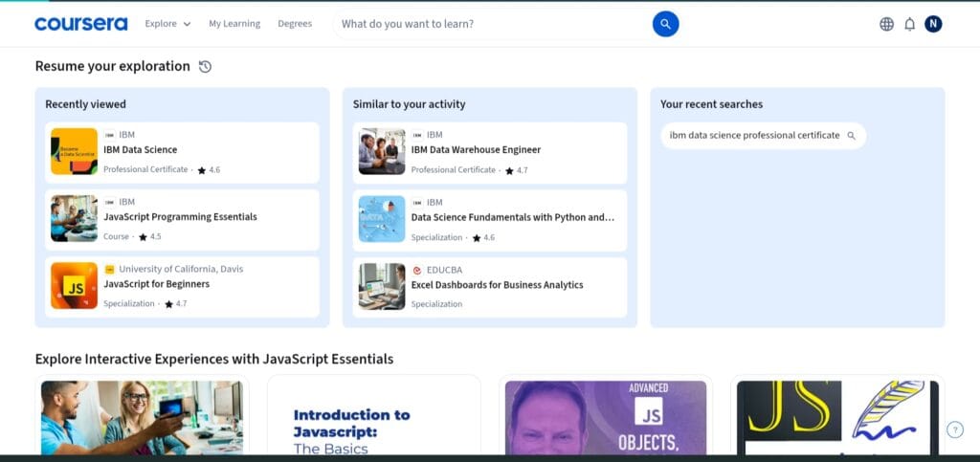
Task: Click the Data Science Fundamentals thumbnail
Action: 382,218
